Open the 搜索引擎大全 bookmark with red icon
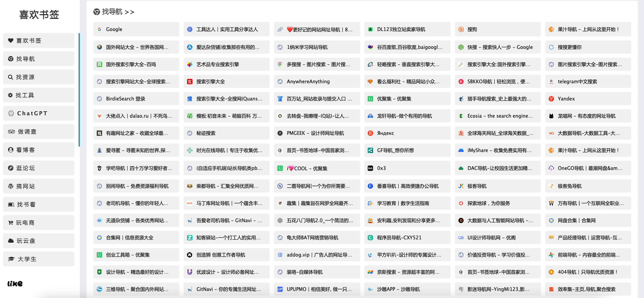Image resolution: width=644 pixels, height=298 pixels. click(226, 82)
